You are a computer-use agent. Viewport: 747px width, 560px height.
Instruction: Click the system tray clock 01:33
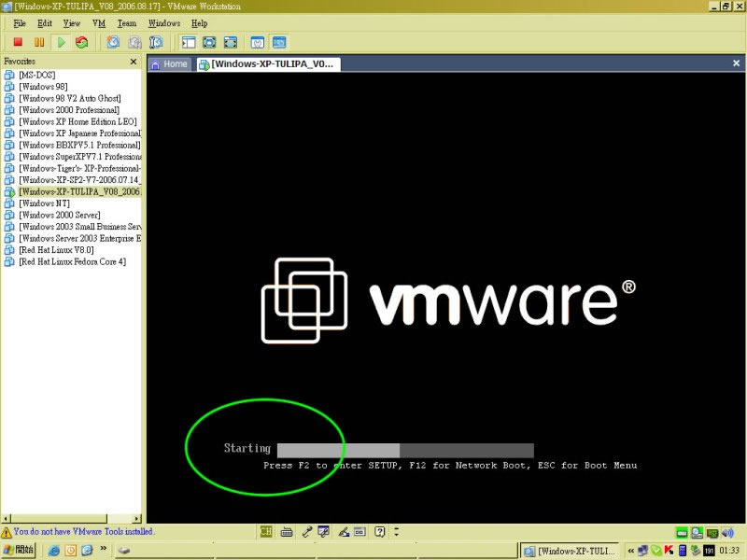click(729, 551)
